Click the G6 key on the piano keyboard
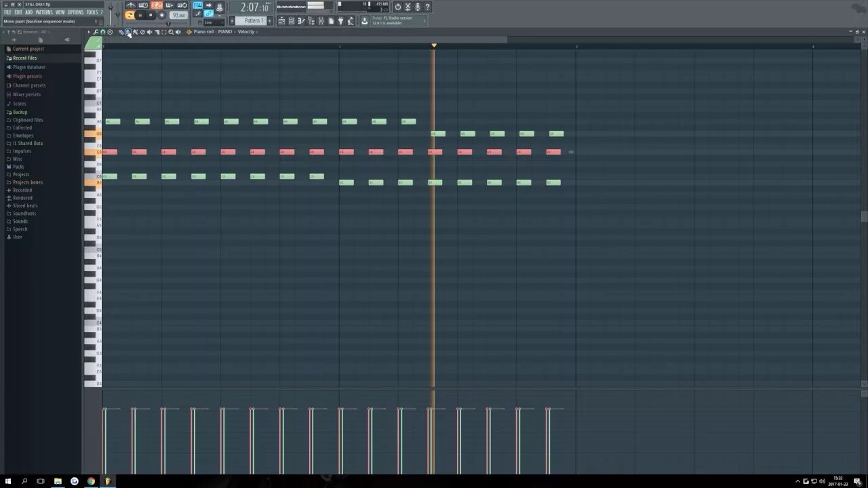868x488 pixels. pos(93,134)
